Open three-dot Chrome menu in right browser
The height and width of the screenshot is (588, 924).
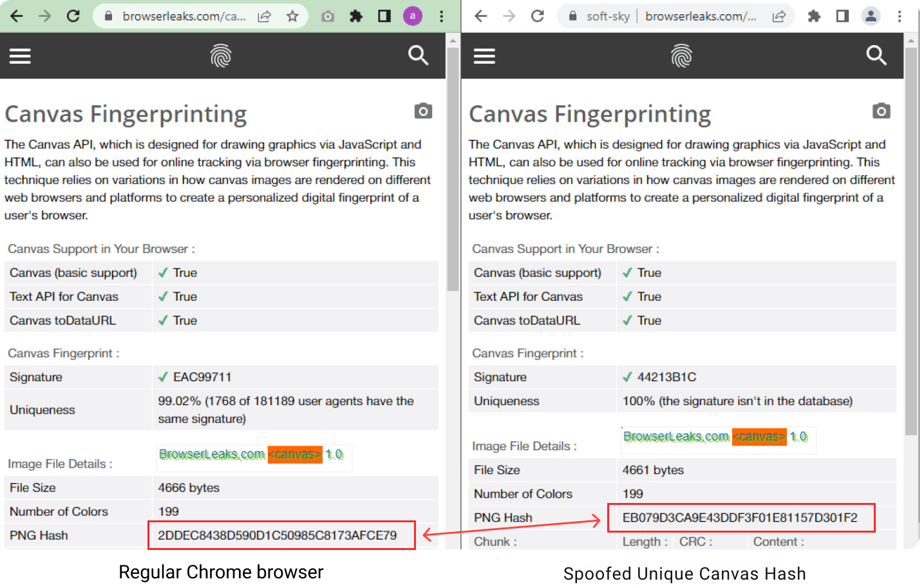click(900, 16)
